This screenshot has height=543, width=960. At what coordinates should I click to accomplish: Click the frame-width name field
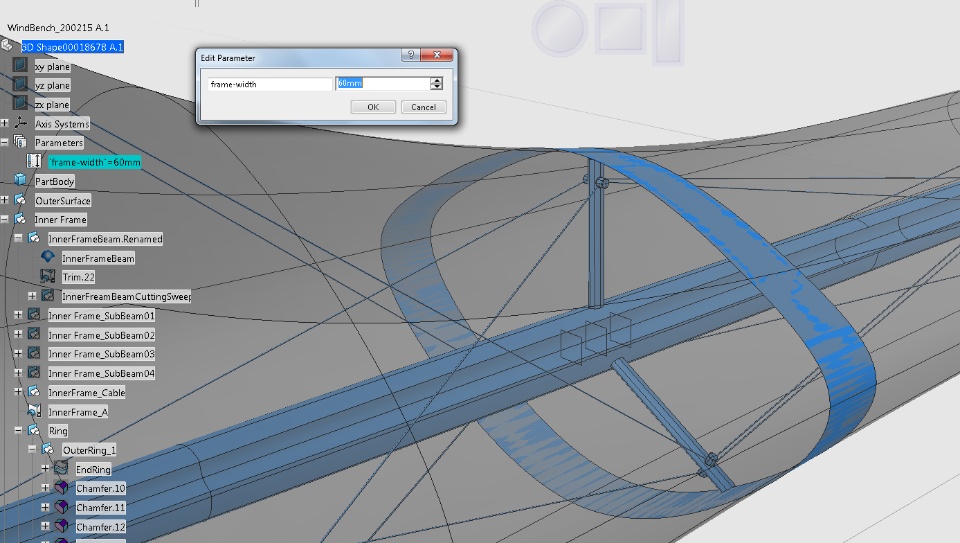coord(270,84)
